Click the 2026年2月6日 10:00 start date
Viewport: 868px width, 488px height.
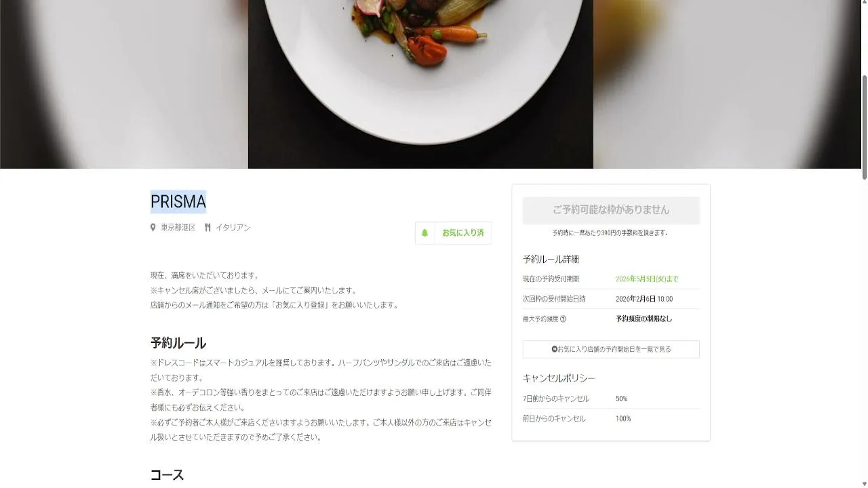pyautogui.click(x=644, y=299)
